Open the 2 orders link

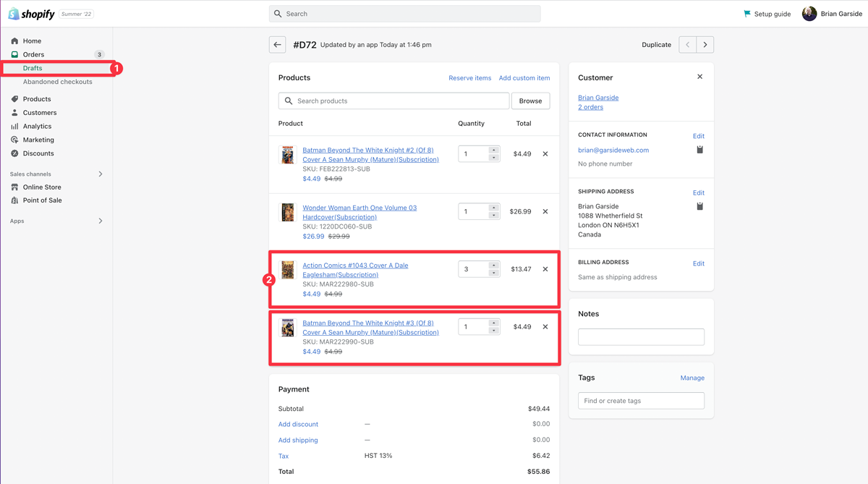coord(590,107)
